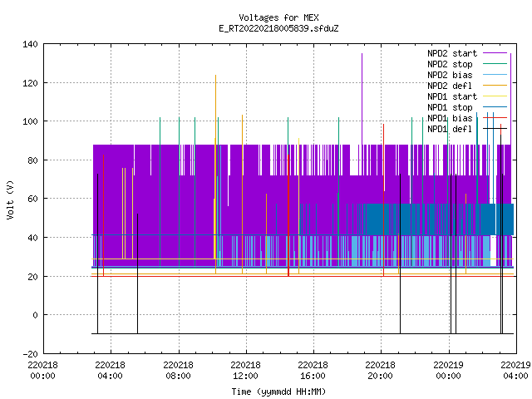Click the 'Time (yymmdd HH:MM)' x-axis label
The image size is (532, 399).
coord(278,392)
